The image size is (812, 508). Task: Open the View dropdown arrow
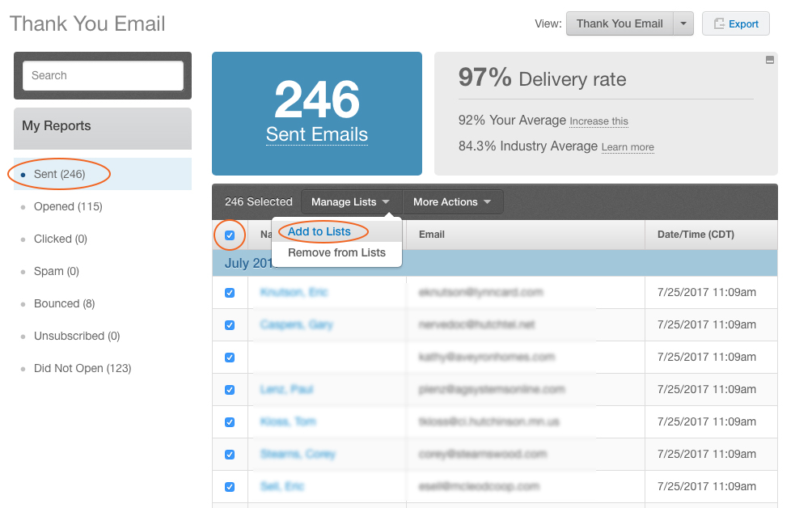click(x=683, y=23)
